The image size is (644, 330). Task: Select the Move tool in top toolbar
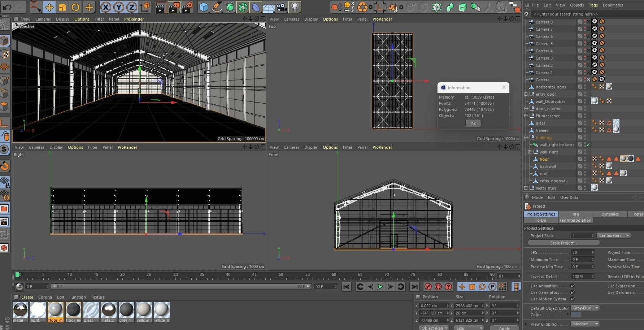(49, 7)
